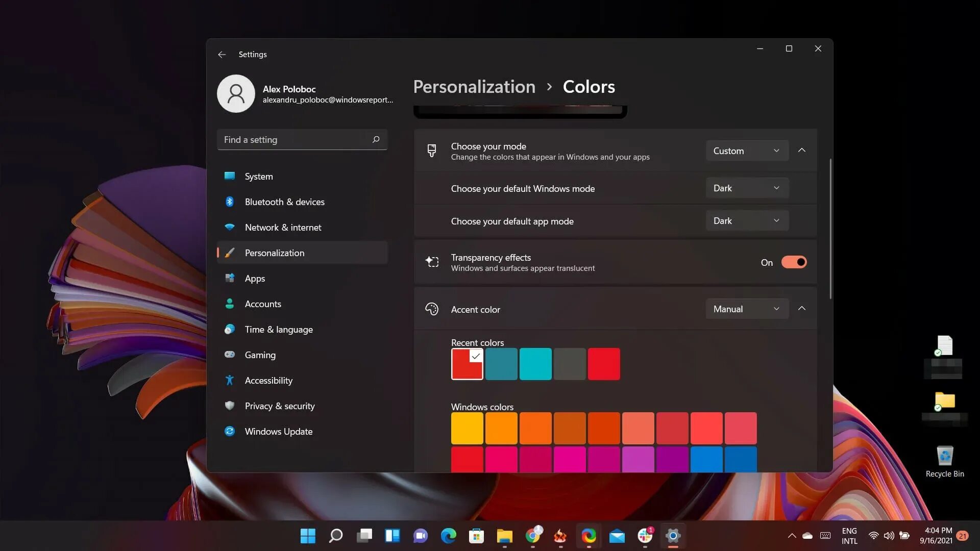Go to Accounts settings
The image size is (980, 551).
pyautogui.click(x=262, y=304)
